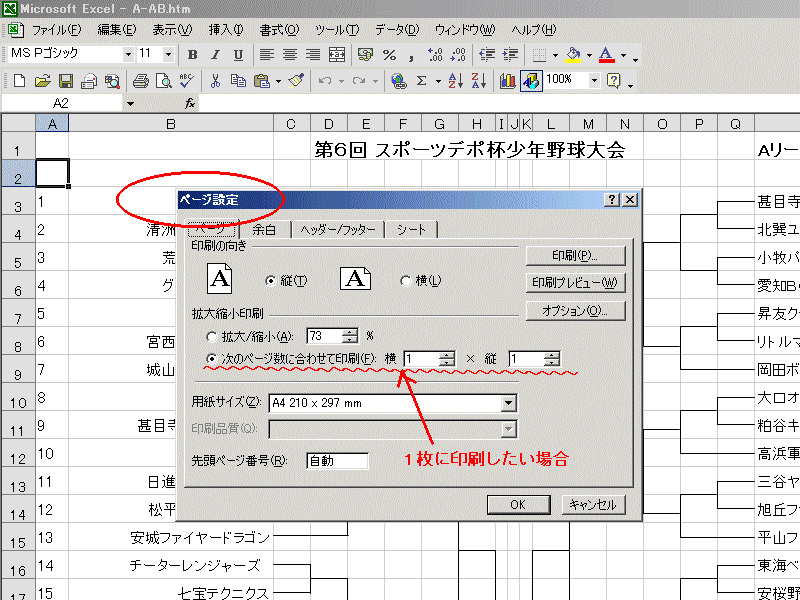Sort ascending A to Z

455,81
